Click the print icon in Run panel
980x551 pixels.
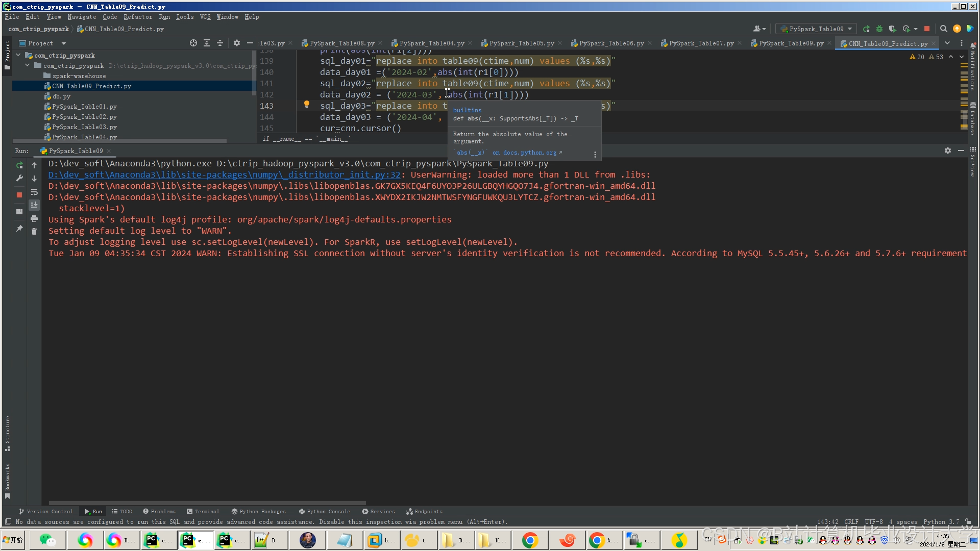pyautogui.click(x=34, y=219)
